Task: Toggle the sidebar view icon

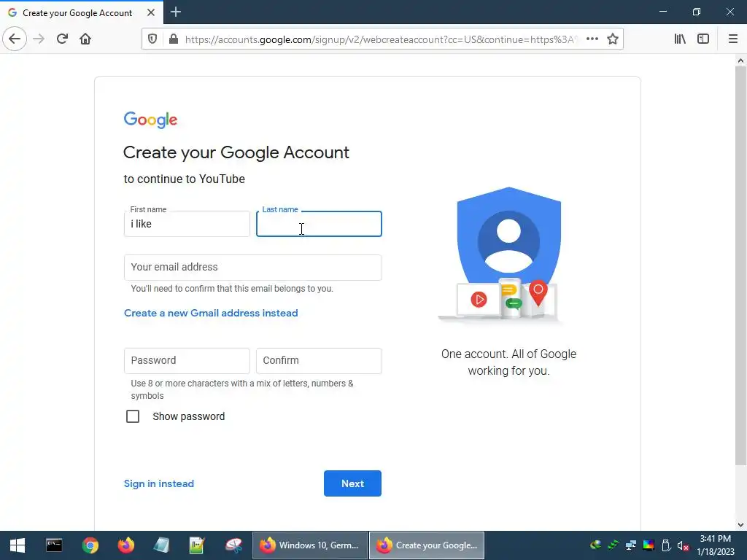Action: point(703,39)
